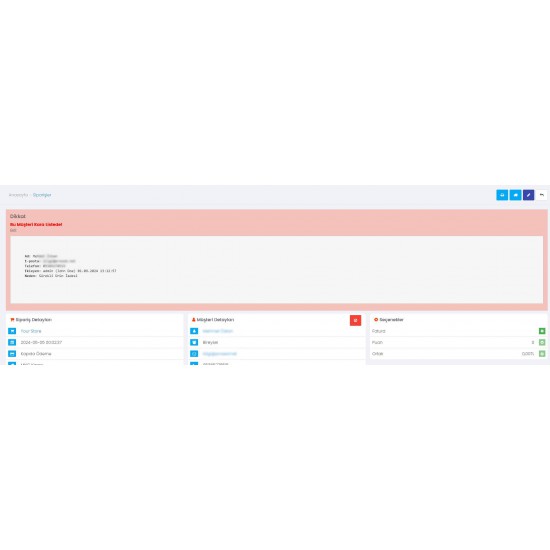This screenshot has width=550, height=550.
Task: Click the store cart icon beside Your Store
Action: click(x=12, y=331)
